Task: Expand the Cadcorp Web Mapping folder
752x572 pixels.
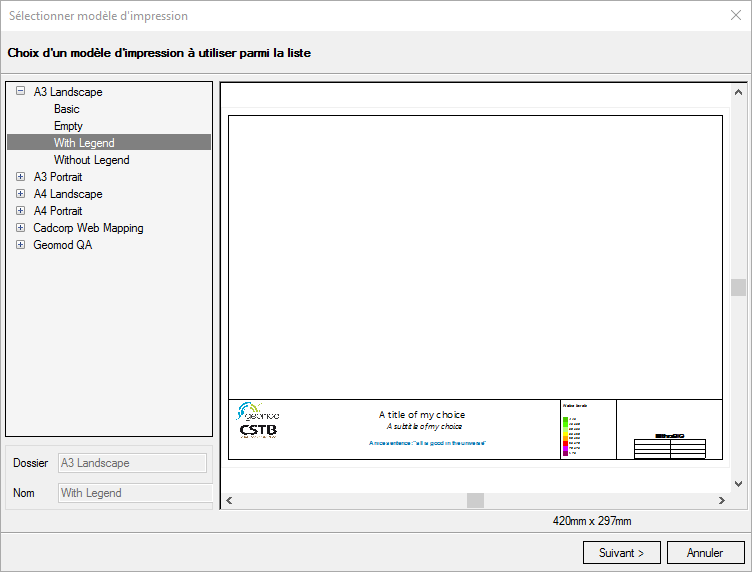Action: tap(20, 228)
